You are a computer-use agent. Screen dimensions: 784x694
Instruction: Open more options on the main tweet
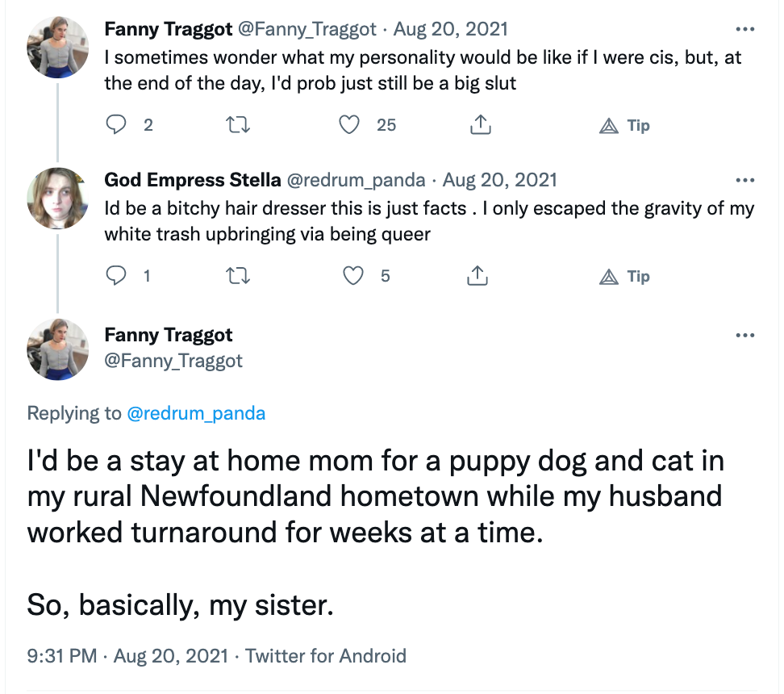(745, 335)
